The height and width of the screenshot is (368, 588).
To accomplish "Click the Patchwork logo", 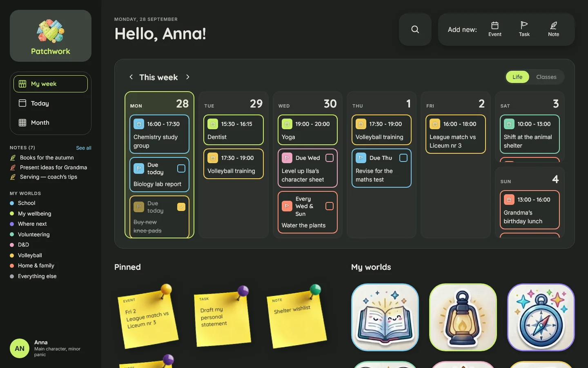I will coord(51,36).
